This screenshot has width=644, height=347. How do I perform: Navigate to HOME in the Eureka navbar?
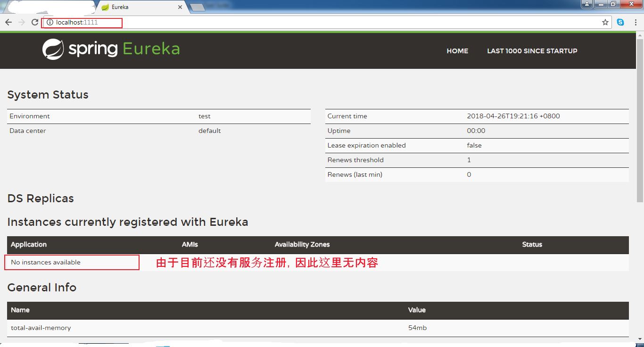457,51
